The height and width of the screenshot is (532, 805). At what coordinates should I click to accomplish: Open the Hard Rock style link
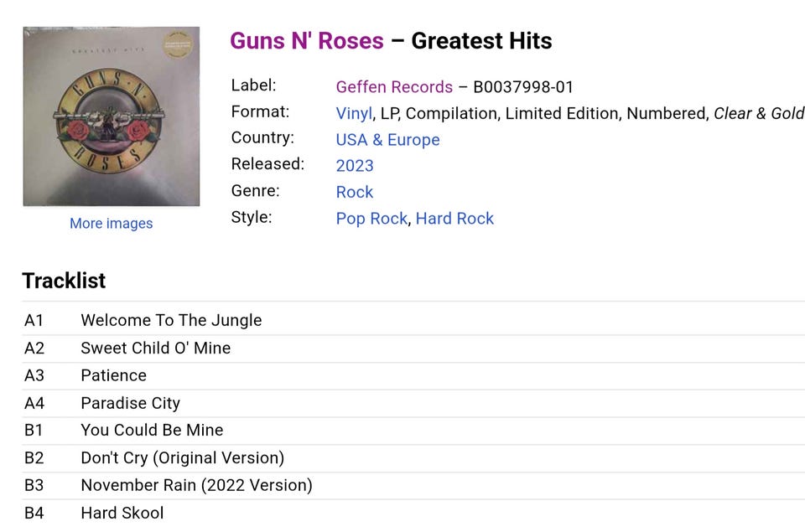pyautogui.click(x=454, y=219)
